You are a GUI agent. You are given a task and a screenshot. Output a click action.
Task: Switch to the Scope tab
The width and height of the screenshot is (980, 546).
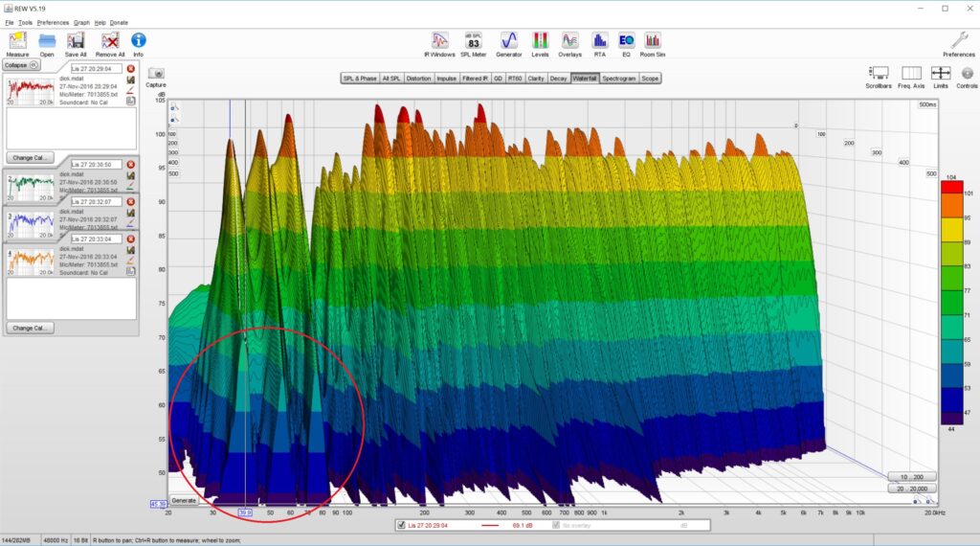tap(650, 79)
